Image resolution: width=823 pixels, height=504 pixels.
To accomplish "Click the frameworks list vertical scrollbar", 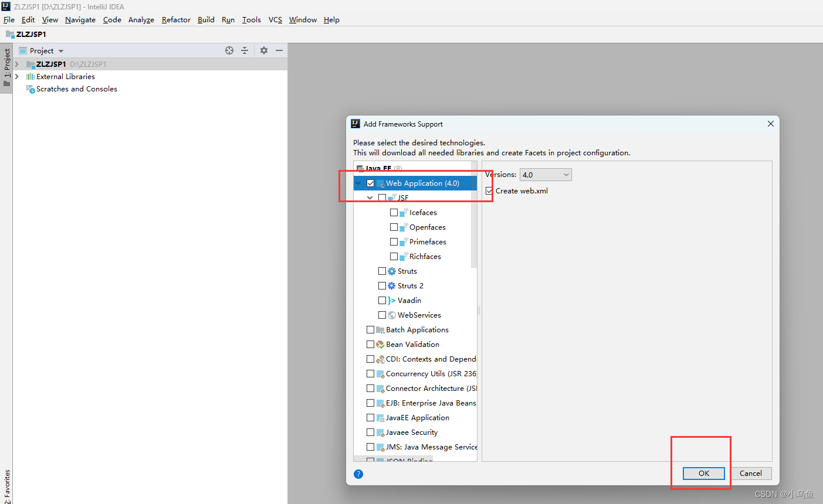I will click(474, 214).
